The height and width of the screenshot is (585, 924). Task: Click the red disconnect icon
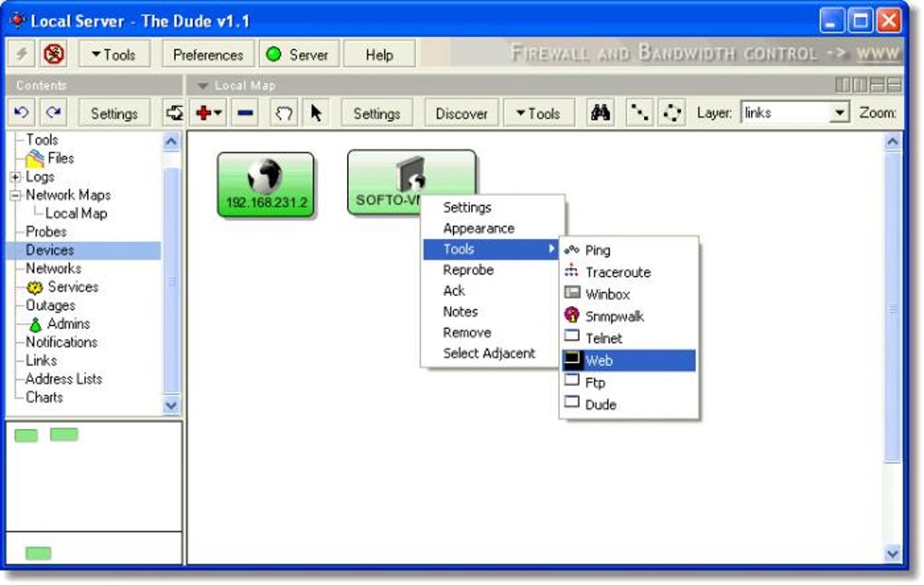click(53, 54)
